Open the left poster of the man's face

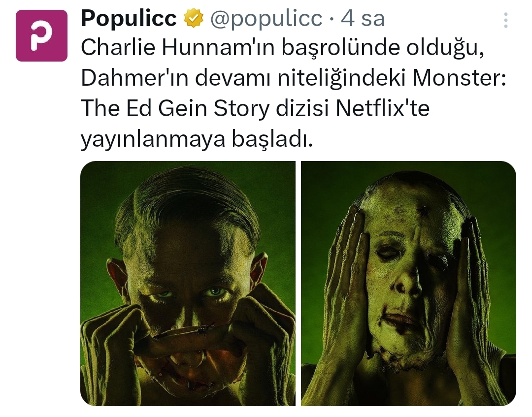pos(188,283)
